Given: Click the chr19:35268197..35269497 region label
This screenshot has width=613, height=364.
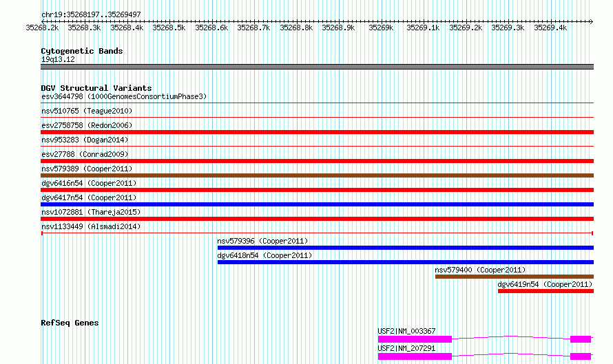Looking at the screenshot, I should pyautogui.click(x=91, y=14).
